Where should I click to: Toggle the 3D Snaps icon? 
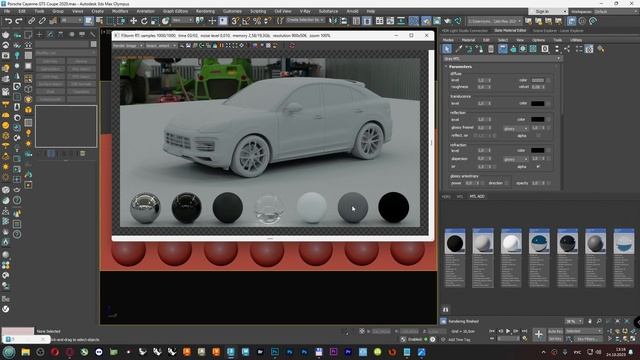pyautogui.click(x=235, y=21)
